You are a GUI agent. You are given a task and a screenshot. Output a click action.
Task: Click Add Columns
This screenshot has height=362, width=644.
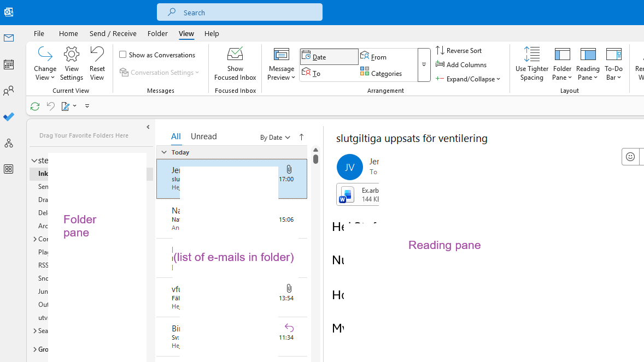pos(461,64)
